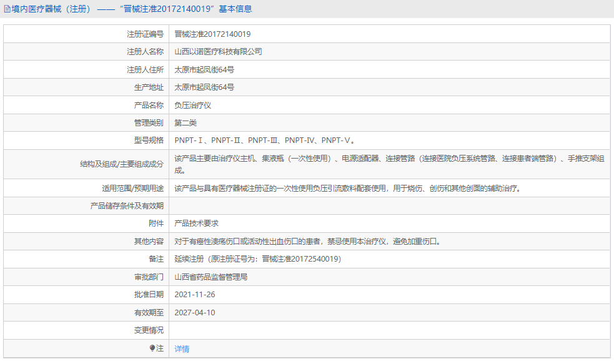The height and width of the screenshot is (364, 614).
Task: Click the 其他内容 label
Action: click(x=149, y=242)
